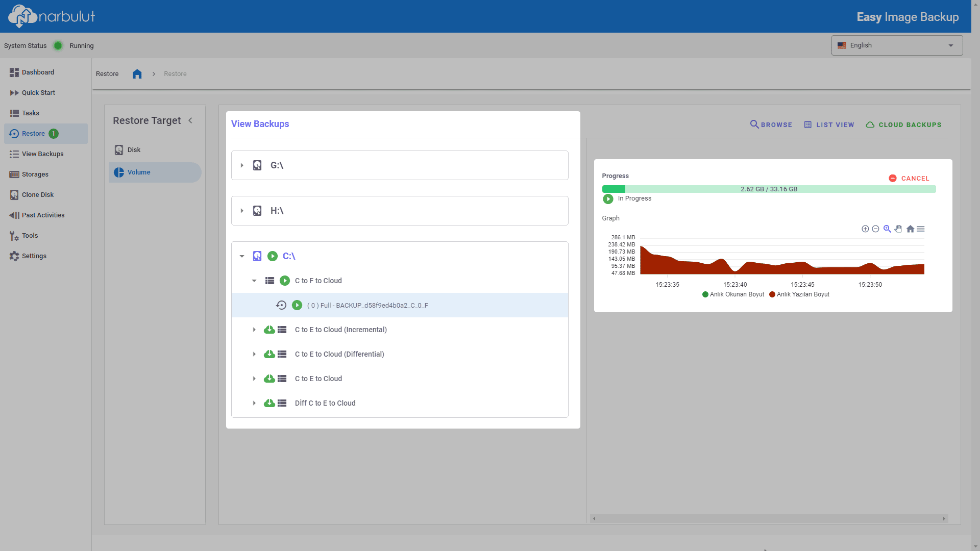Click the View Backups heading
Image resolution: width=980 pixels, height=551 pixels.
(x=260, y=124)
